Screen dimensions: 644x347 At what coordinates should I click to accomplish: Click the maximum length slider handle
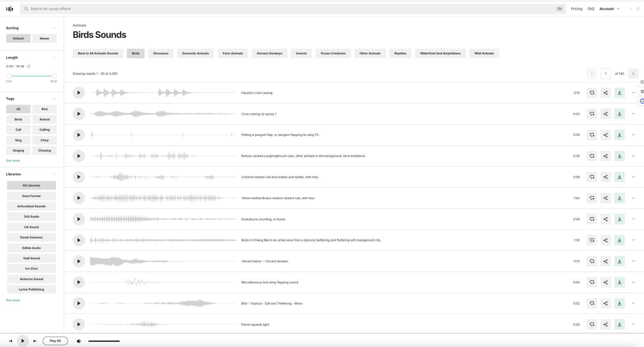coord(54,76)
